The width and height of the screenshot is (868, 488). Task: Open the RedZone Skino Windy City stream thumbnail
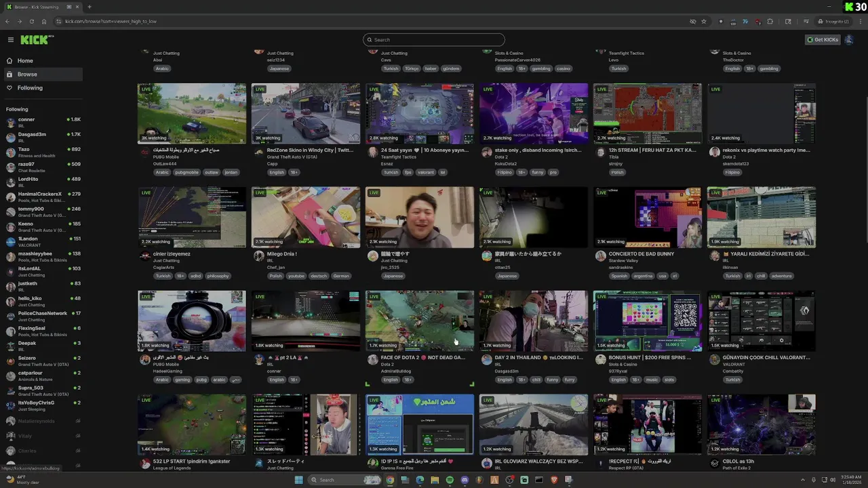[x=306, y=113]
